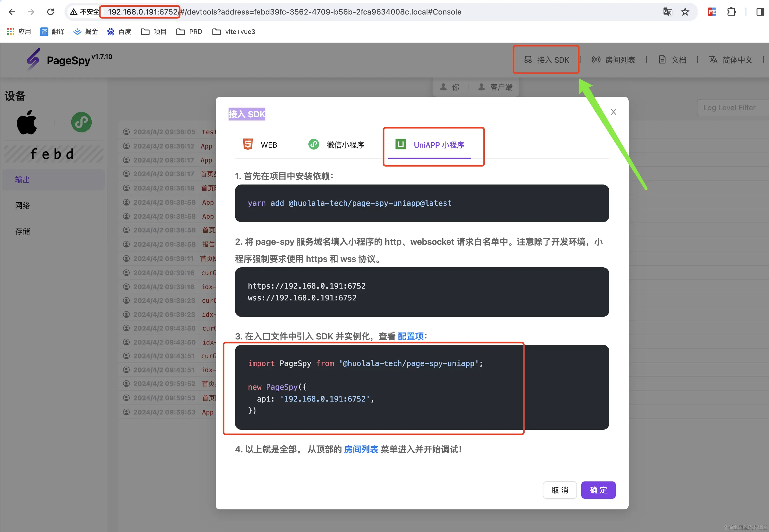This screenshot has width=769, height=532.
Task: Select the 网络 sidebar item
Action: pyautogui.click(x=53, y=206)
